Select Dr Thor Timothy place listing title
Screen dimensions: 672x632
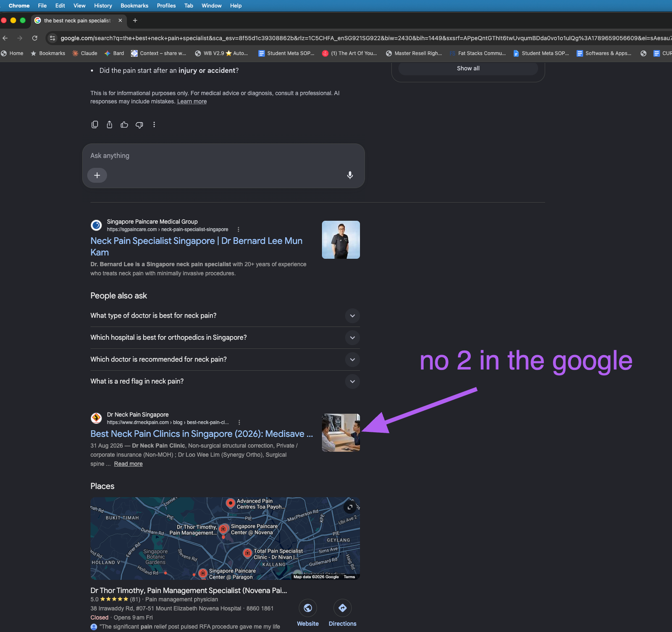pos(189,590)
